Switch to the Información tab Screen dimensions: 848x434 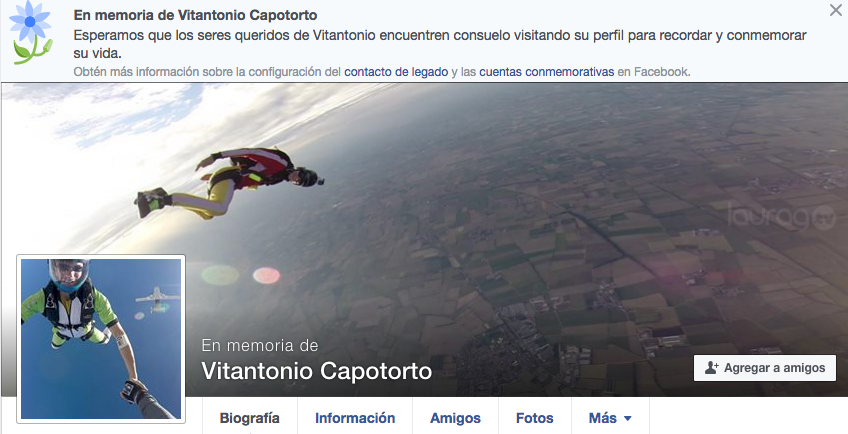click(355, 418)
